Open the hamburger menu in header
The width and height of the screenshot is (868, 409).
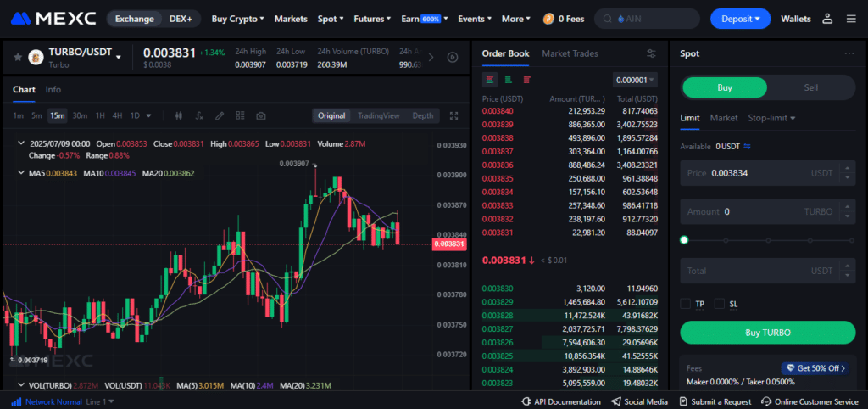tap(851, 19)
